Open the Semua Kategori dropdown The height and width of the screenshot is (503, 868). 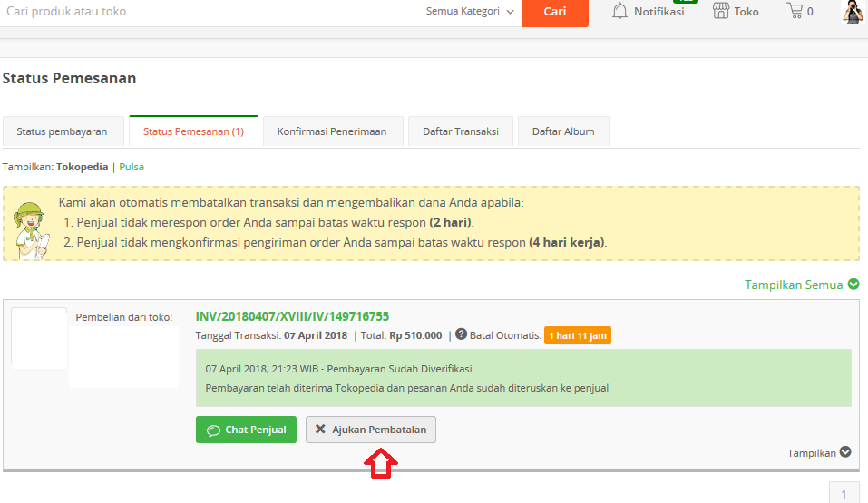pyautogui.click(x=470, y=11)
